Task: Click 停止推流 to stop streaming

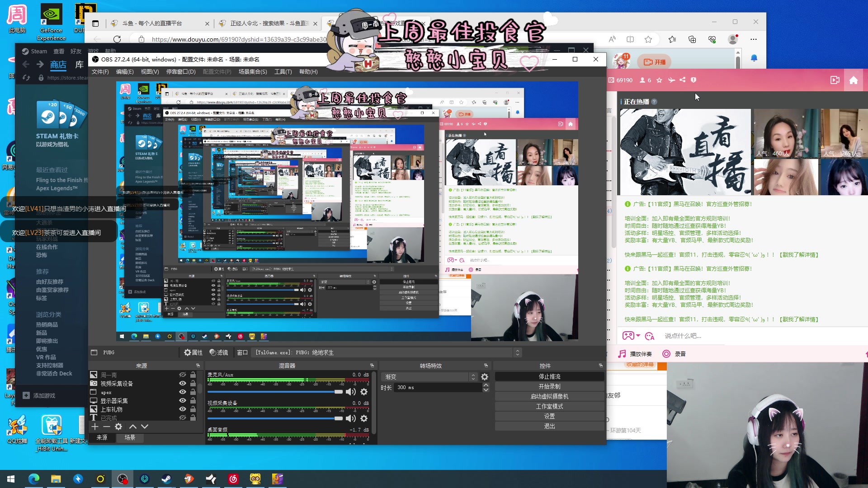Action: click(550, 376)
